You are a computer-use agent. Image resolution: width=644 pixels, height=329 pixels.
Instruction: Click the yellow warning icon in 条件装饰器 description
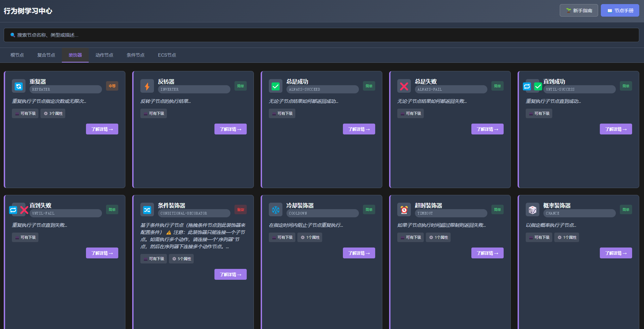[x=169, y=233]
